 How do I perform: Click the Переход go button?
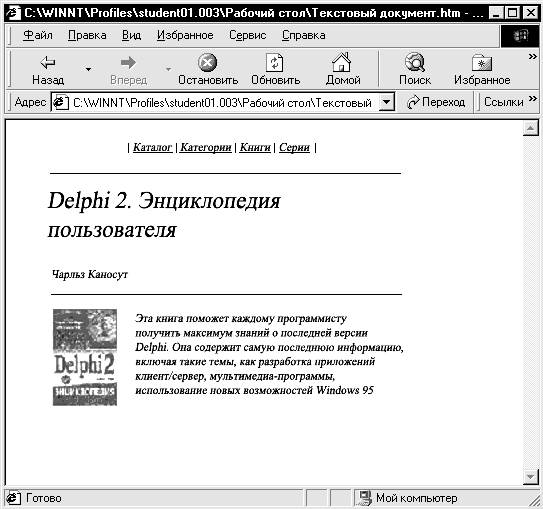click(x=436, y=102)
